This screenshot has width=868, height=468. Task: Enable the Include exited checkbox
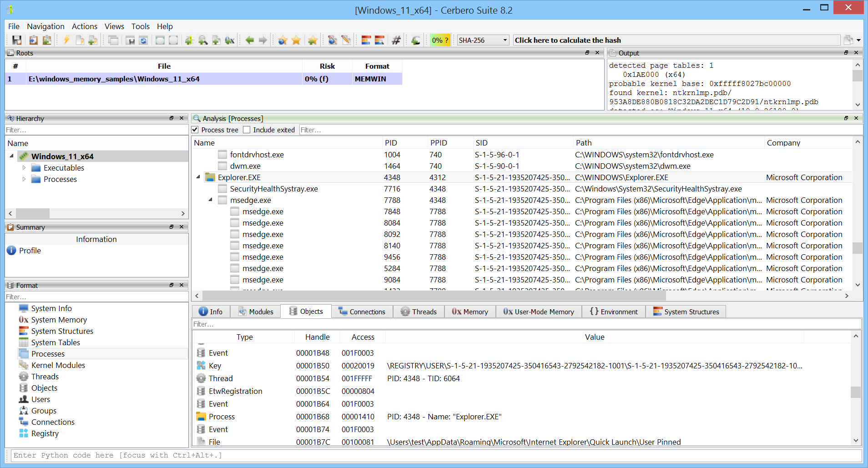click(x=247, y=130)
